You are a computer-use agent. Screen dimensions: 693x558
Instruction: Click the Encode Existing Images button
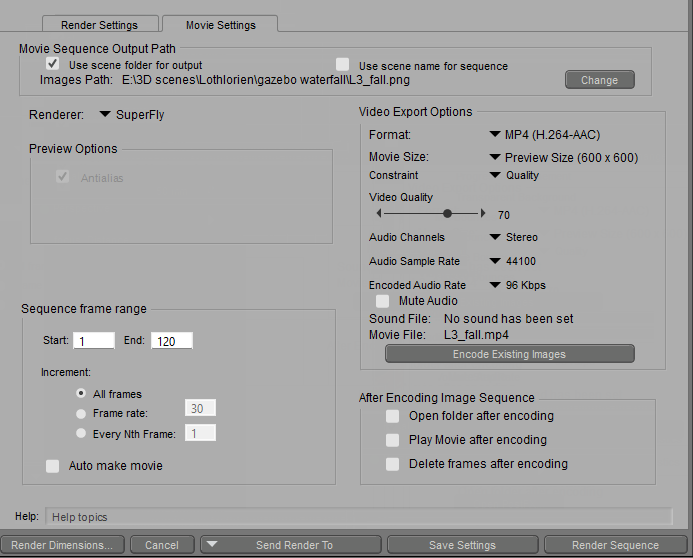[x=509, y=354]
